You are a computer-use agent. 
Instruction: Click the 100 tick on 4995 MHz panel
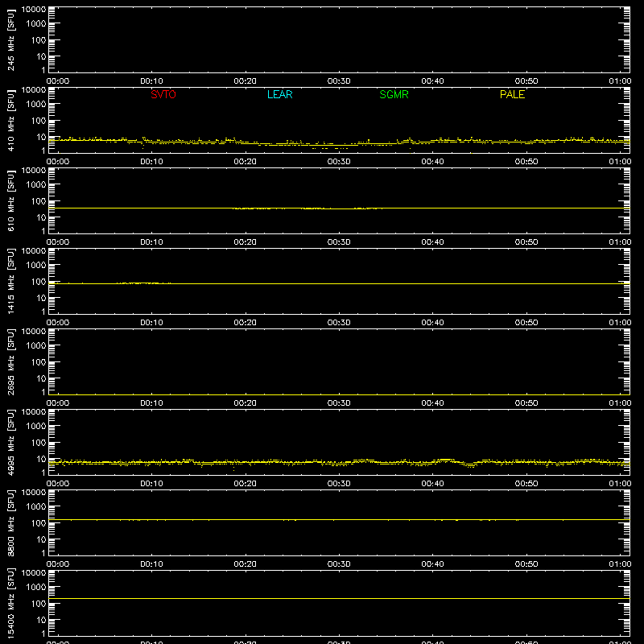[39, 442]
